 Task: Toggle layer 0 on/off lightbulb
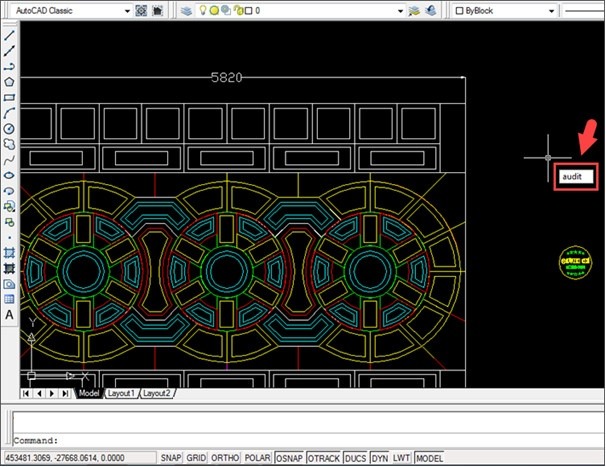[x=203, y=10]
